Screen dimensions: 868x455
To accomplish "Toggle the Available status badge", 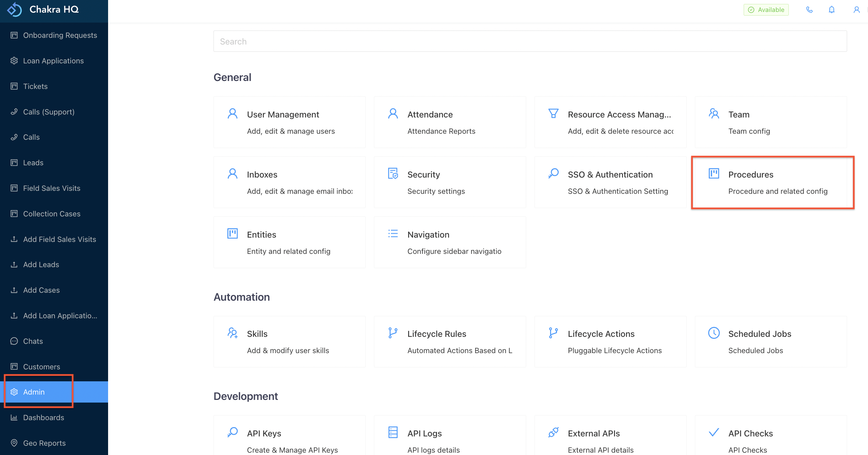I will click(766, 10).
